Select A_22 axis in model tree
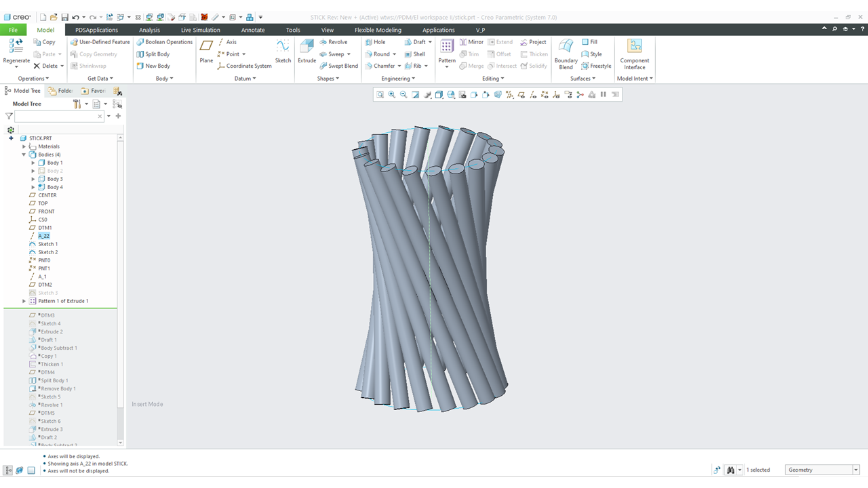The height and width of the screenshot is (488, 868). point(43,236)
